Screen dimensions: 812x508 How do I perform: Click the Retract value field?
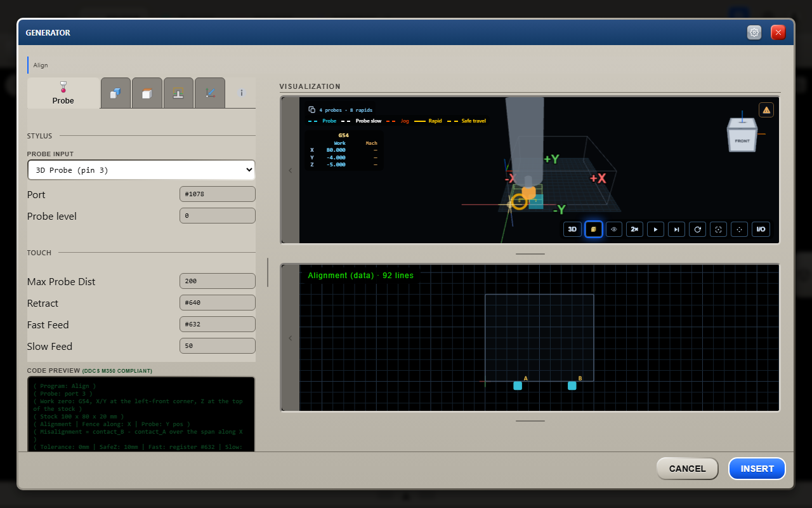[x=218, y=303]
